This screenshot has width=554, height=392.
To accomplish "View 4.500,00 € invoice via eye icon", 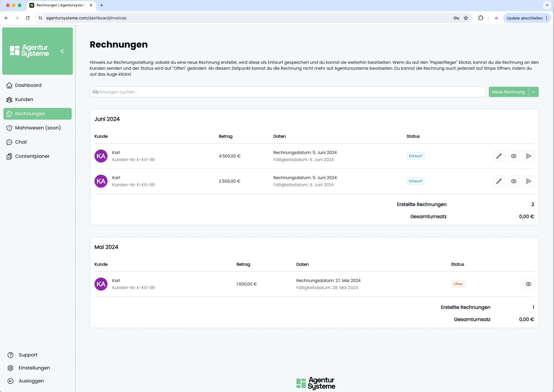I will coord(513,156).
